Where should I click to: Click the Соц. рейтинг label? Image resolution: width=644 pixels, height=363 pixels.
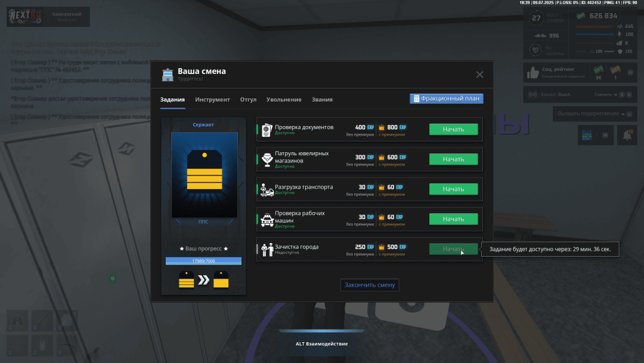(558, 69)
